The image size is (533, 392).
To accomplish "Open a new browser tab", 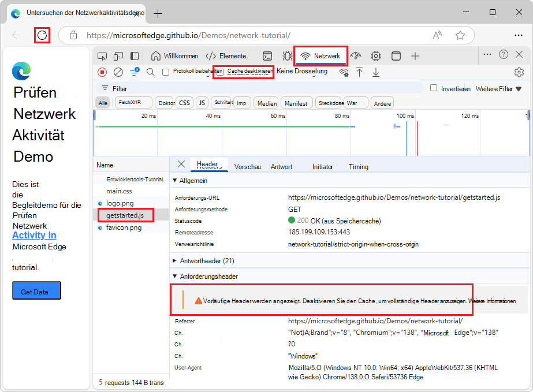I will point(158,14).
